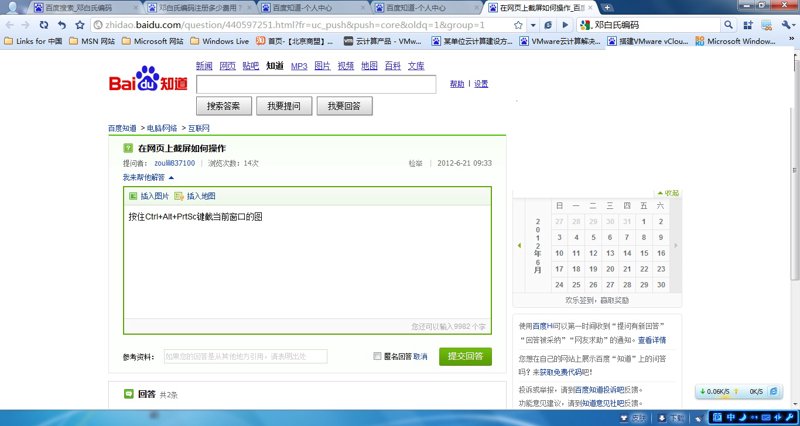Open 百科 navigation link
The height and width of the screenshot is (426, 800).
(392, 66)
